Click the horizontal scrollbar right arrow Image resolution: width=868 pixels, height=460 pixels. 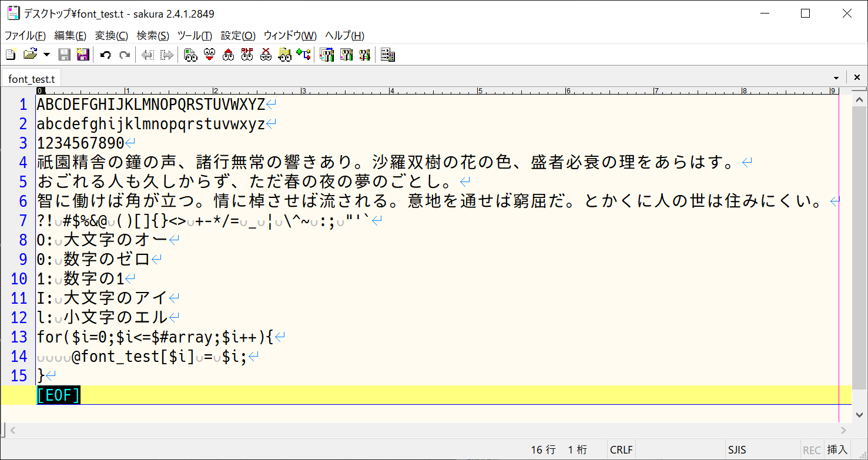(x=843, y=431)
